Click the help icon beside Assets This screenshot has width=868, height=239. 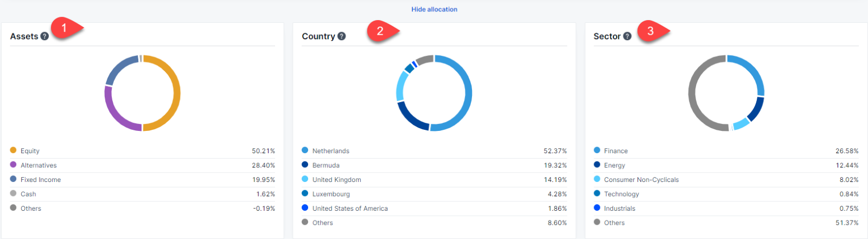coord(44,36)
